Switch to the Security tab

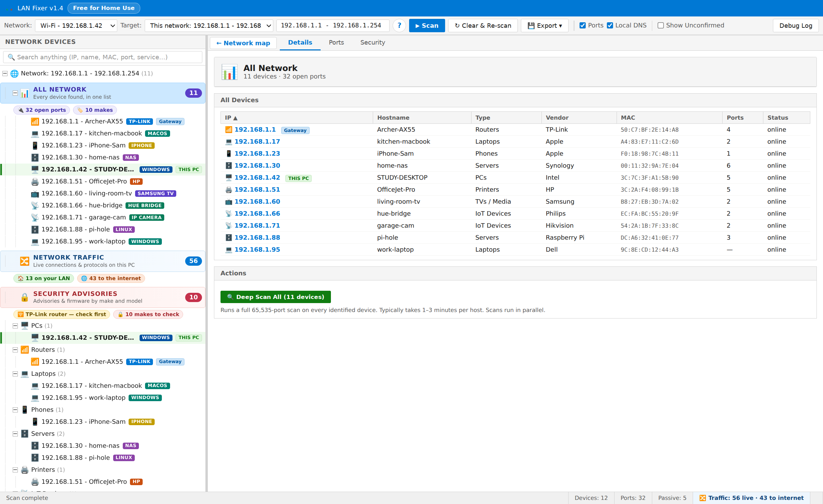[372, 43]
